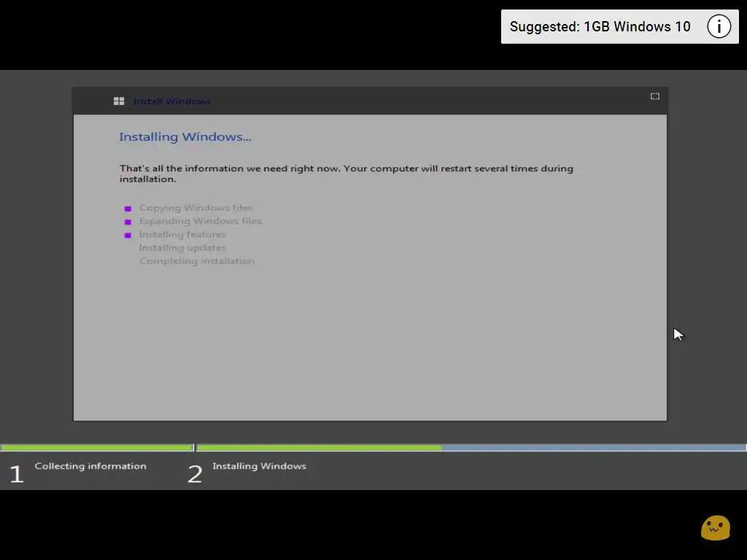Viewport: 747px width, 560px height.
Task: Click the small box icon in installer title bar
Action: (x=655, y=96)
